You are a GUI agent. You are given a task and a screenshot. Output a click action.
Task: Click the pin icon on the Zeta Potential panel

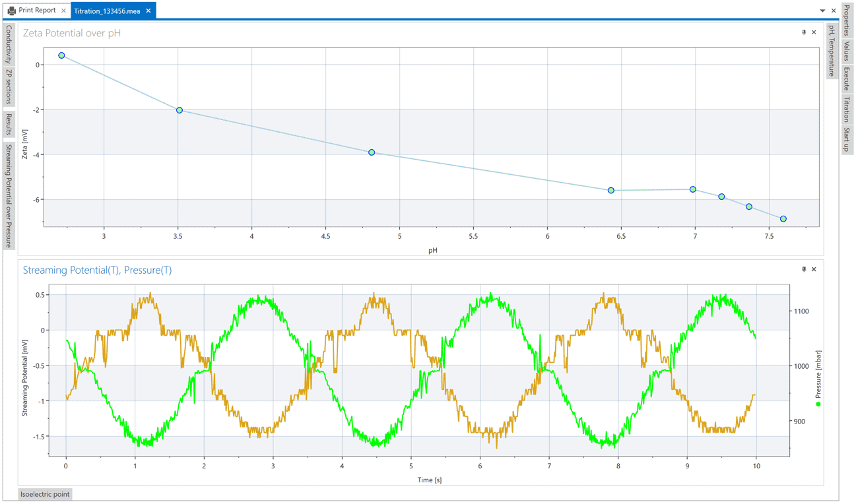pyautogui.click(x=803, y=32)
